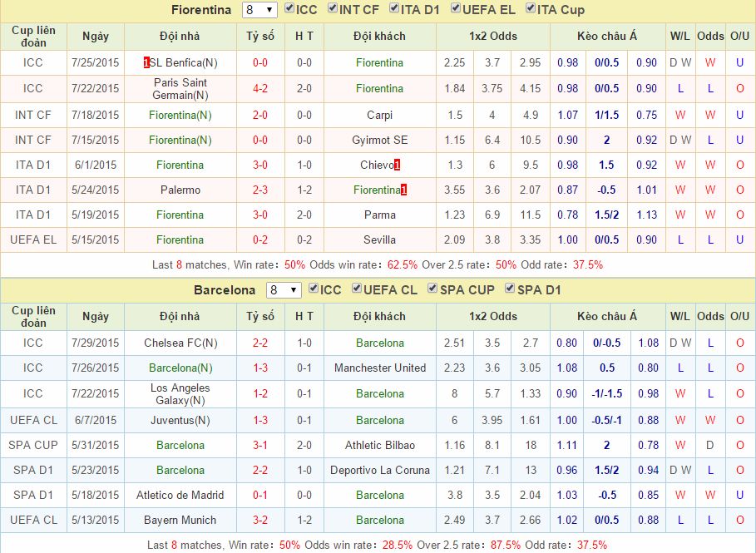756x553 pixels.
Task: Toggle the ITA Cup checkbox
Action: pos(531,8)
